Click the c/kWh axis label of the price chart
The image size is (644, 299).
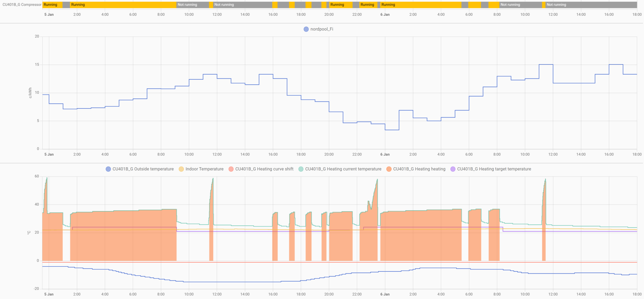click(30, 93)
